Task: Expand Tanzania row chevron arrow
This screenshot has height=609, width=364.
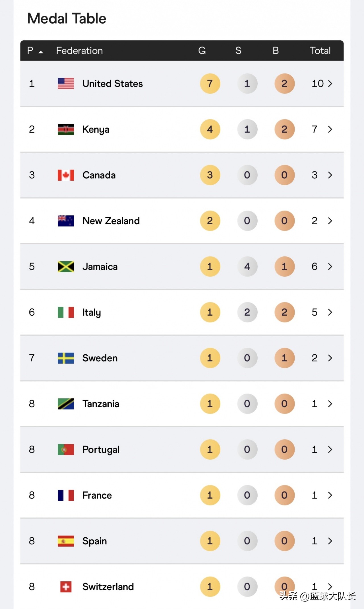Action: tap(330, 404)
